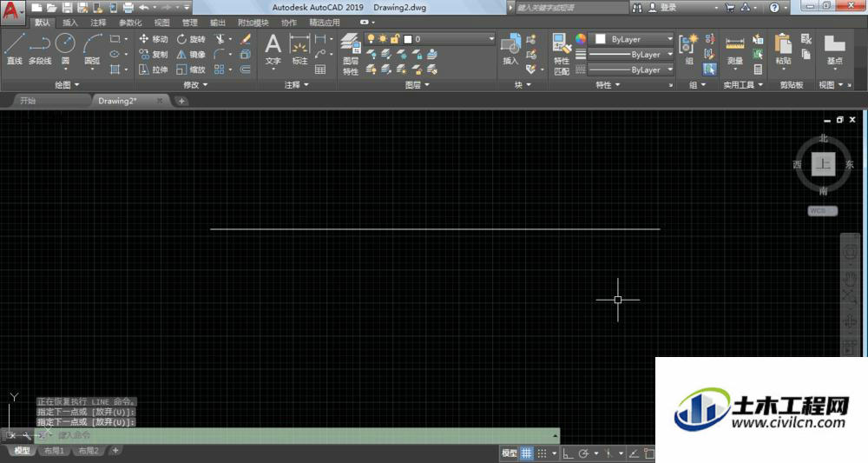Image resolution: width=868 pixels, height=463 pixels.
Task: Expand the 绘图 panel dropdown
Action: pos(67,85)
